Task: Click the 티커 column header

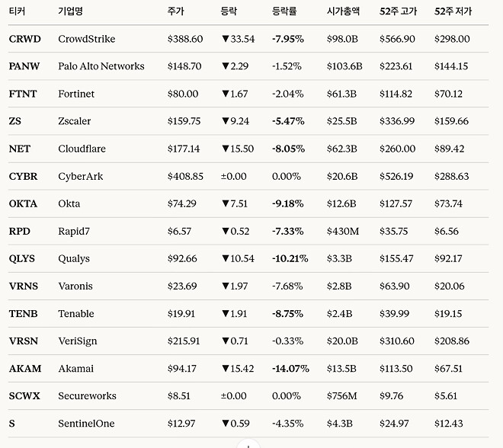Action: [x=18, y=12]
